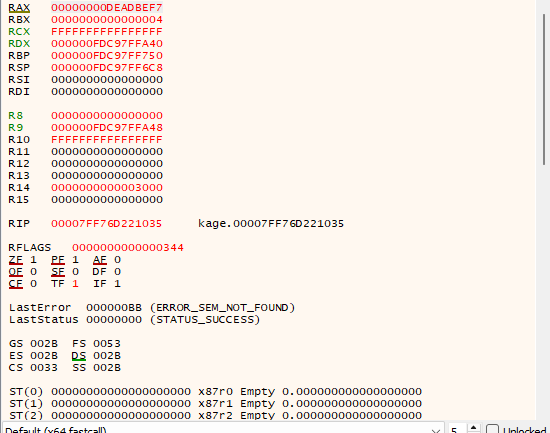The image size is (550, 433).
Task: Click R14 value 0000000000003000
Action: tap(107, 187)
